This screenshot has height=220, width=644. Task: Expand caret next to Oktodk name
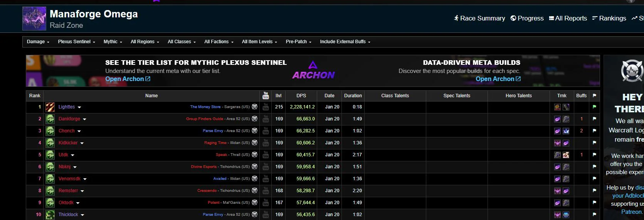point(78,203)
